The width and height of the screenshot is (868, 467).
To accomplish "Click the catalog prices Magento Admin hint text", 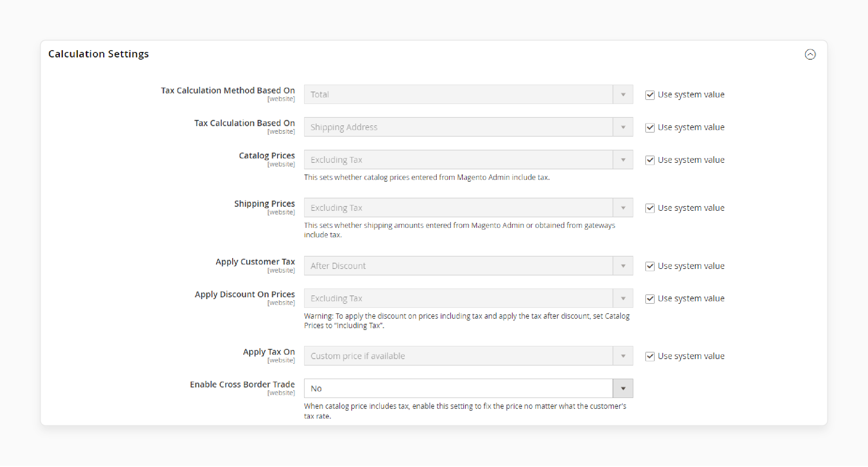I will 427,177.
